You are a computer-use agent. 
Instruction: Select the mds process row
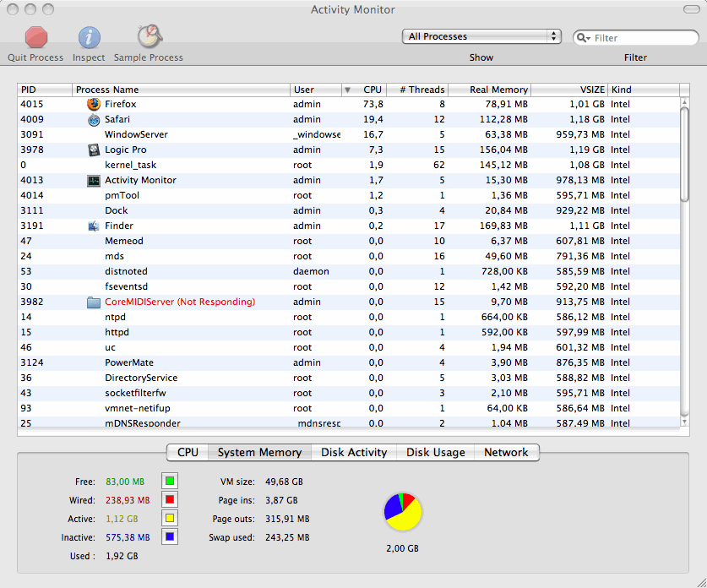coord(349,256)
